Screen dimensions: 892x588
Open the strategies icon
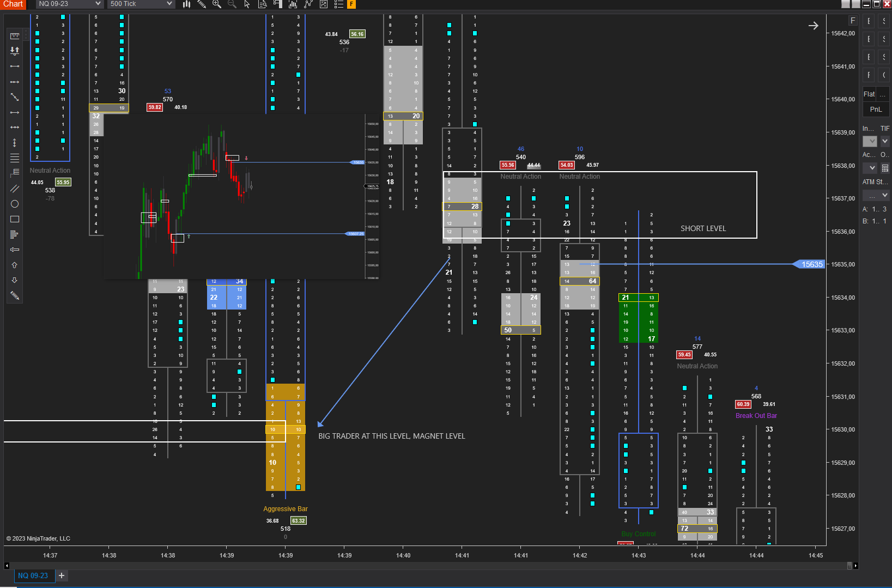[x=308, y=4]
